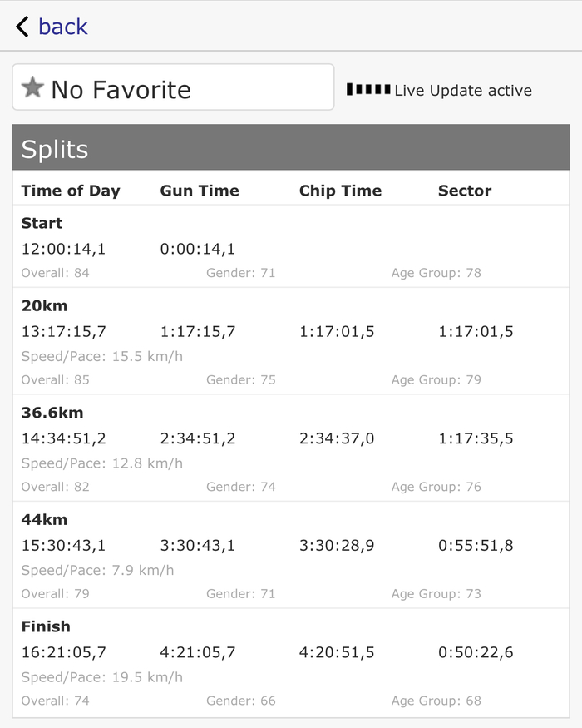The width and height of the screenshot is (582, 728).
Task: Click the Live Update signal bars icon
Action: click(367, 89)
